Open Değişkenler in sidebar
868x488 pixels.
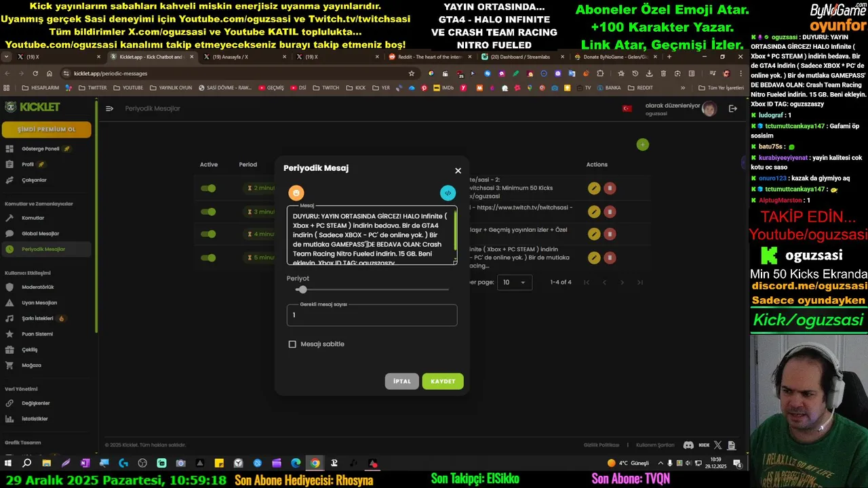pyautogui.click(x=46, y=403)
